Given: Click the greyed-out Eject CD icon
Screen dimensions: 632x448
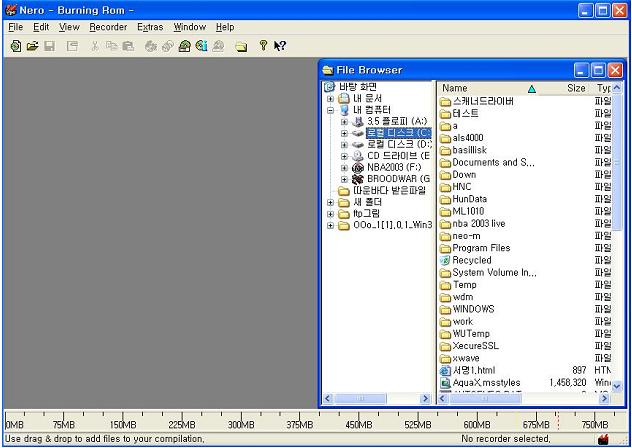Looking at the screenshot, I should (x=218, y=46).
